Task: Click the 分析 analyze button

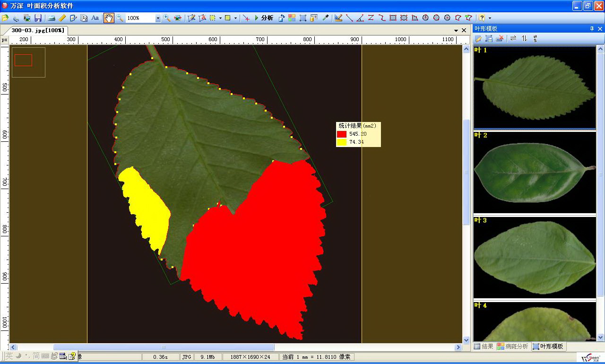Action: pos(264,18)
